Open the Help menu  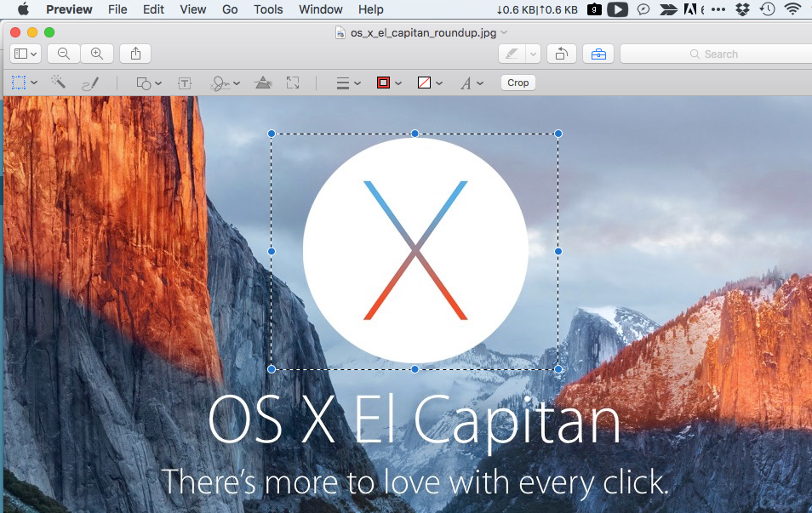(371, 9)
